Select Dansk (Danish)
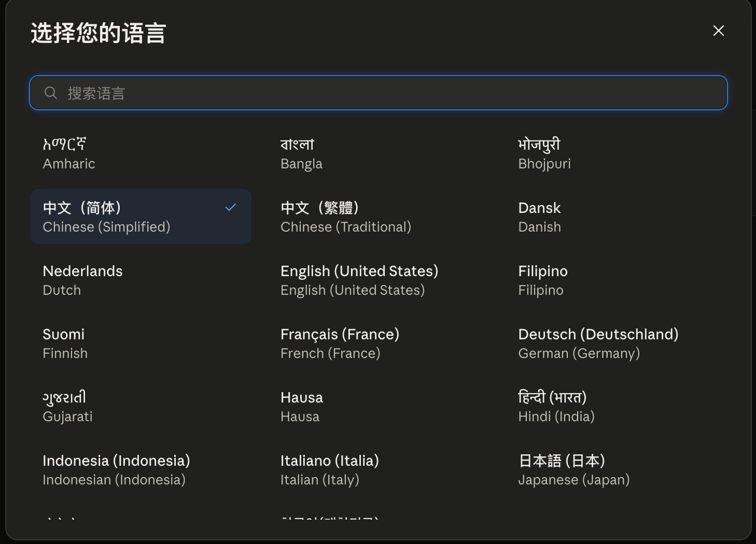 pos(616,217)
